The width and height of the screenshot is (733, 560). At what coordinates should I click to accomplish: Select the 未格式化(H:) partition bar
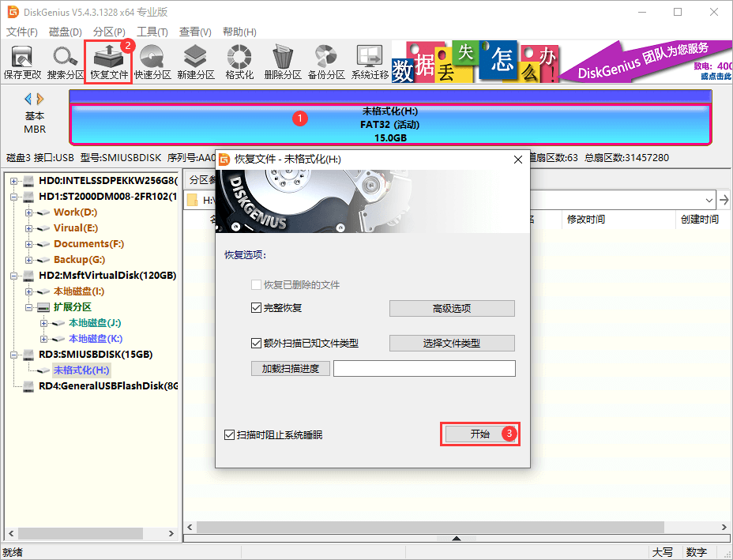click(x=390, y=124)
